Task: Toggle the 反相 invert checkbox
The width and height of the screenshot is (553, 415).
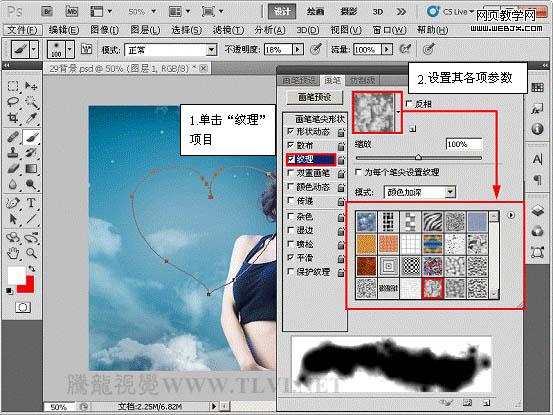Action: coord(409,104)
